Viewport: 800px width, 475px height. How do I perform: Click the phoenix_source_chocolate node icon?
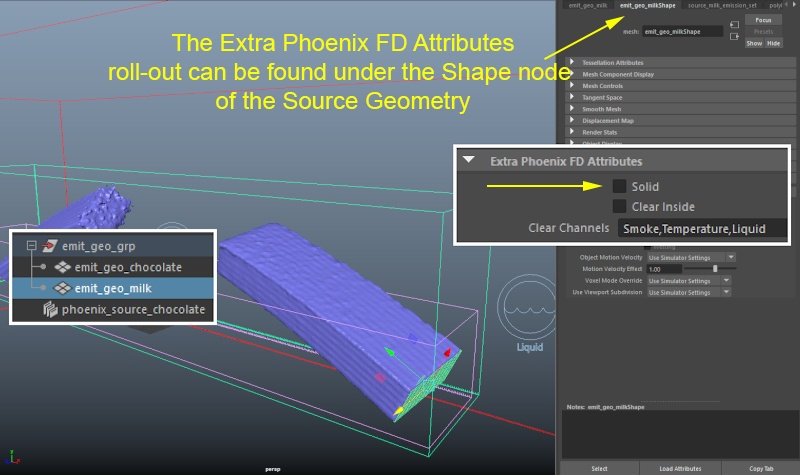point(50,309)
